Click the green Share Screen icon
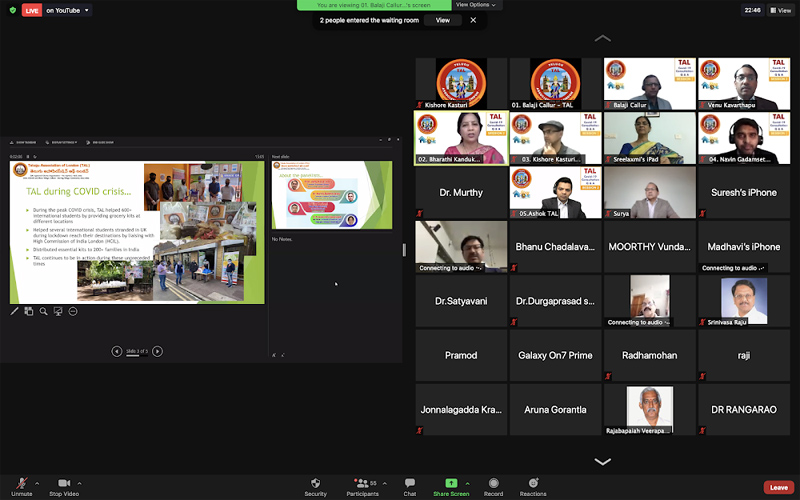 pos(451,483)
